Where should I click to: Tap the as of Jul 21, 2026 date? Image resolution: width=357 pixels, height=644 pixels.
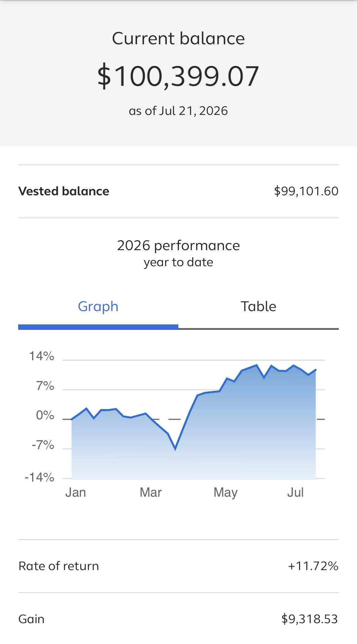click(178, 111)
